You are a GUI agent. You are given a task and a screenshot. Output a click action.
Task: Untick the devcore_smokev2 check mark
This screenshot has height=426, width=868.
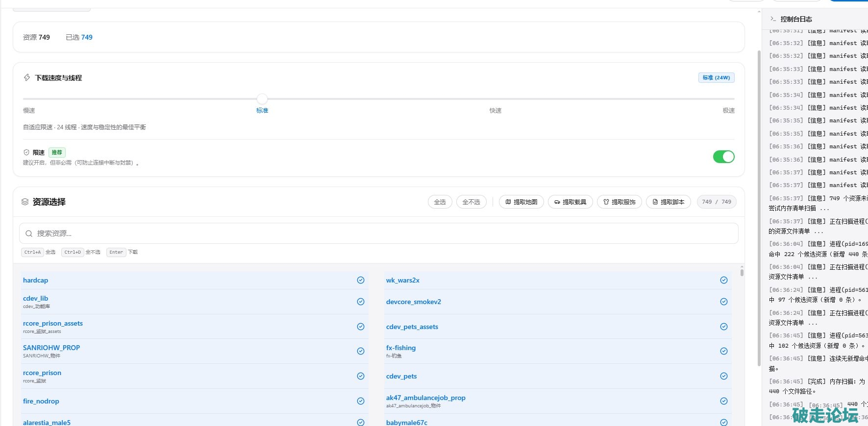(x=724, y=302)
